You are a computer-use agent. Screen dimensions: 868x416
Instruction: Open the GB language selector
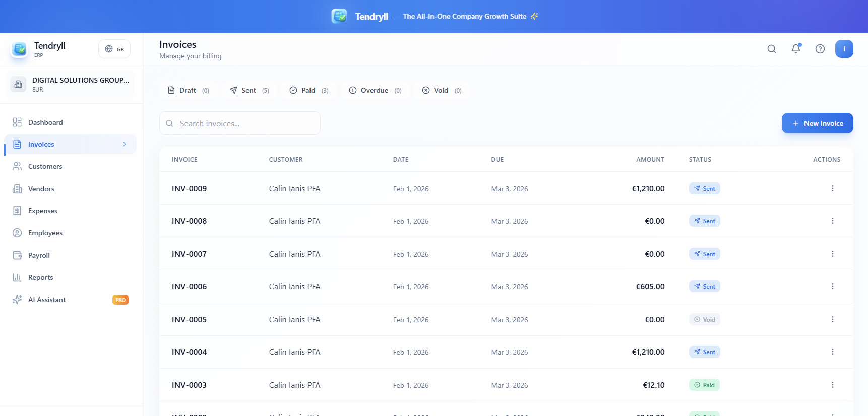point(114,49)
